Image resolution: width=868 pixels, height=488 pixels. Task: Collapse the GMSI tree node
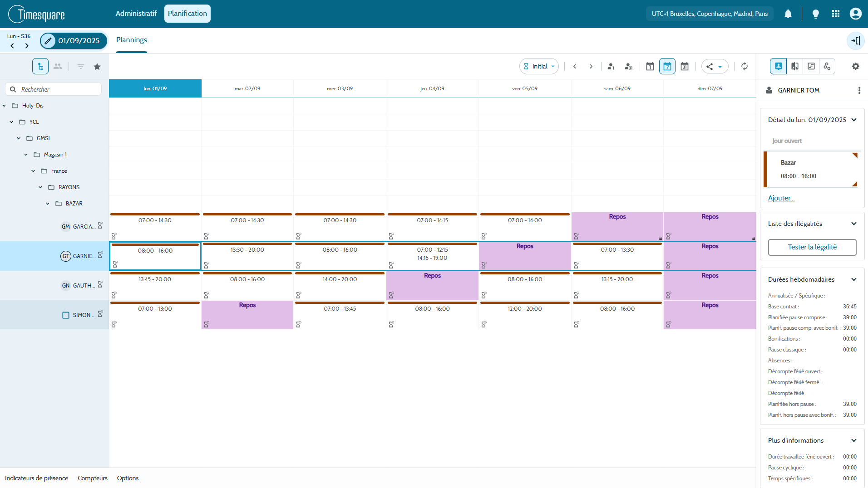click(19, 138)
